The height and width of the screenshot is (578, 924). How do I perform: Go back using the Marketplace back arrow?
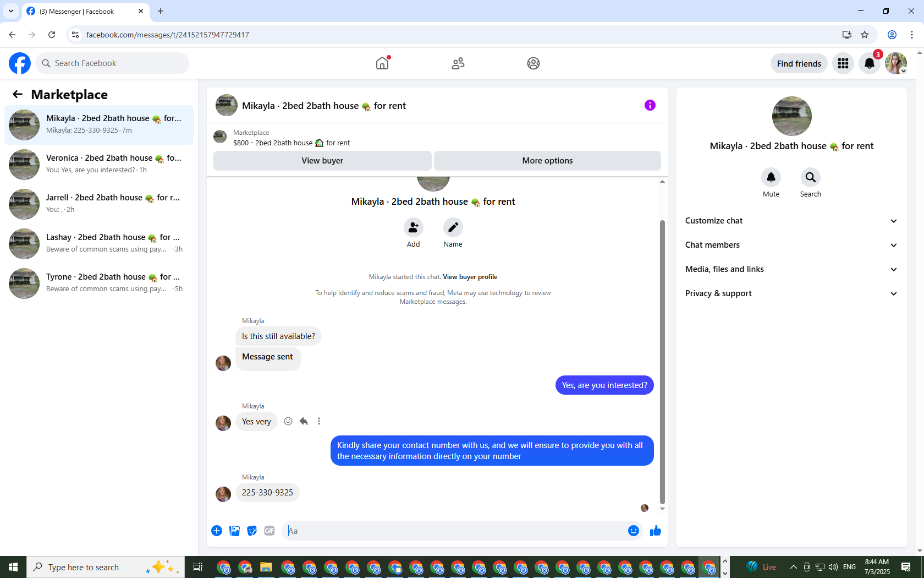pyautogui.click(x=18, y=94)
